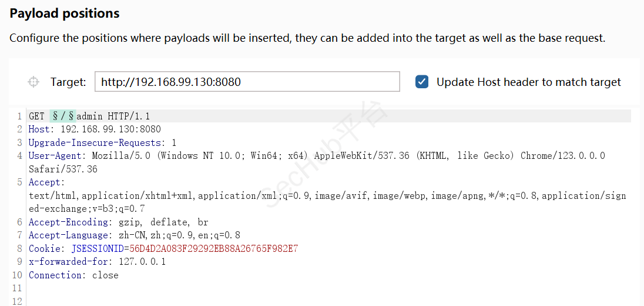Click line number 12 in the gutter
This screenshot has height=306, width=644.
click(x=16, y=301)
